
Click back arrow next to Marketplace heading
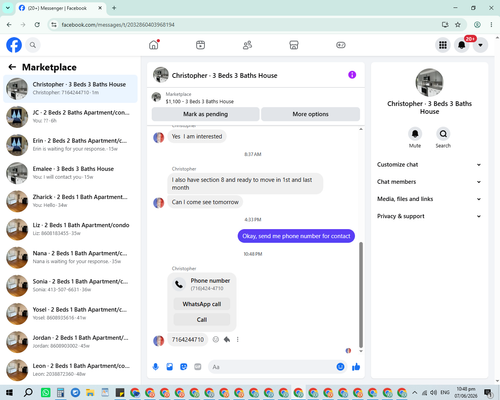pos(12,67)
